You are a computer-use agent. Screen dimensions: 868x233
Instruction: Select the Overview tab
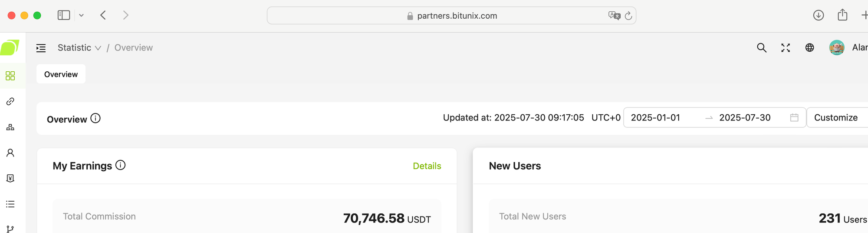pyautogui.click(x=61, y=74)
